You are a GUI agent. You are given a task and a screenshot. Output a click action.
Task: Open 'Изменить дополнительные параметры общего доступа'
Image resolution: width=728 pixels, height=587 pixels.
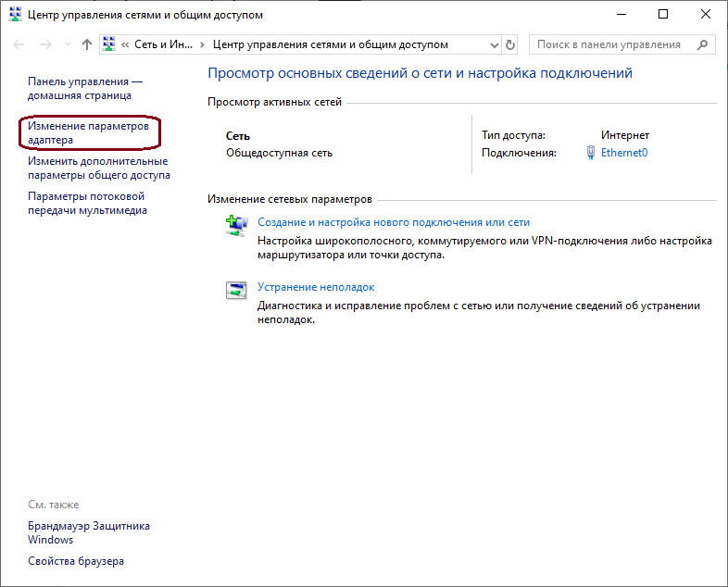click(99, 168)
